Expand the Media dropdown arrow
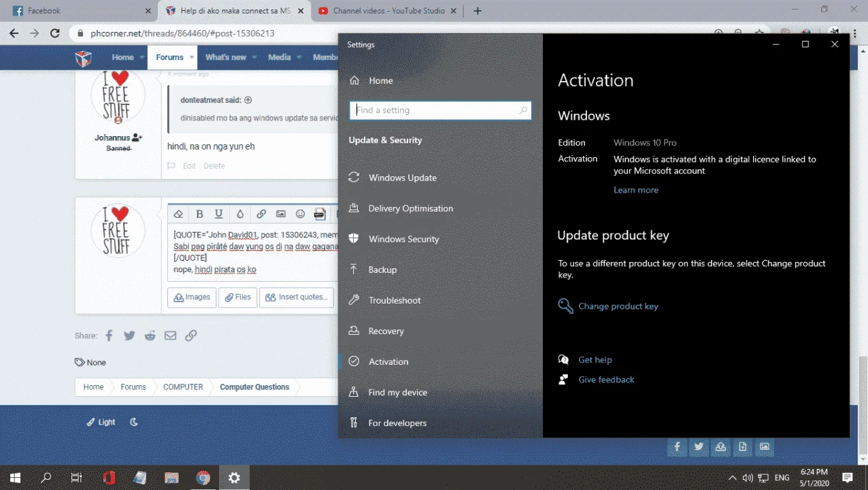 tap(299, 58)
